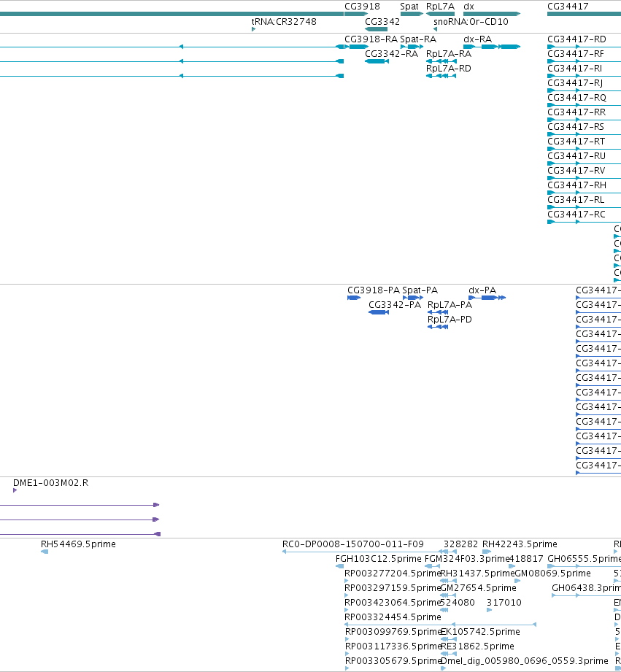The image size is (621, 672).
Task: Click the RH42243.5prime EST
Action: coord(487,552)
